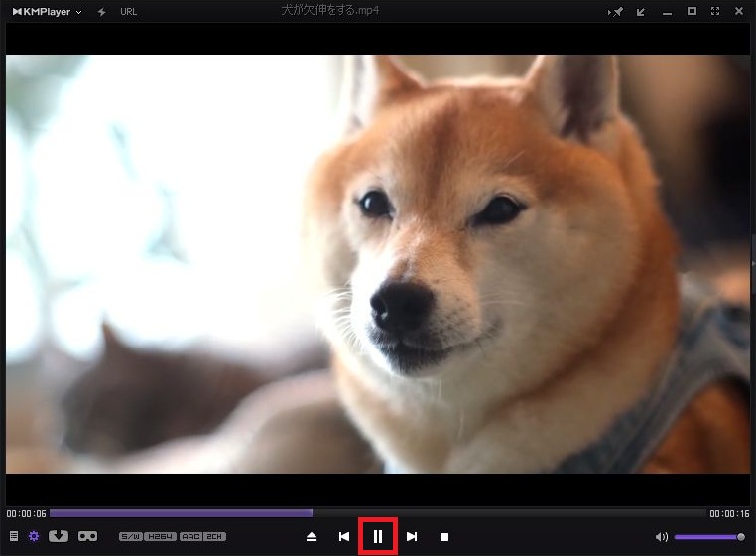Open the settings gear in control bar
The width and height of the screenshot is (756, 556).
(34, 536)
